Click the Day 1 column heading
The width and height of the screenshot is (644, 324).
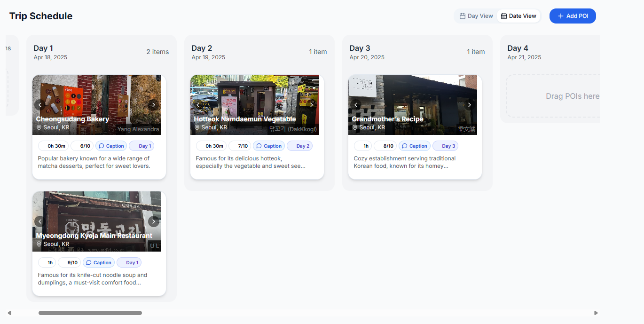pyautogui.click(x=43, y=48)
